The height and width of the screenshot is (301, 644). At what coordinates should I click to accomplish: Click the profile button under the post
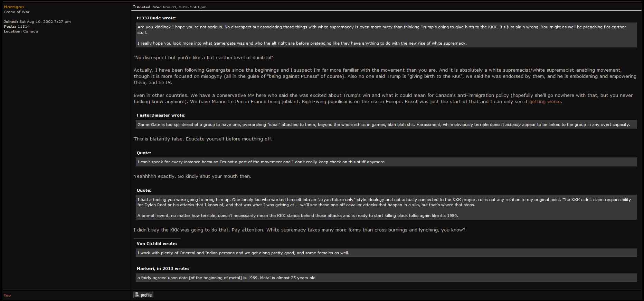pyautogui.click(x=143, y=295)
